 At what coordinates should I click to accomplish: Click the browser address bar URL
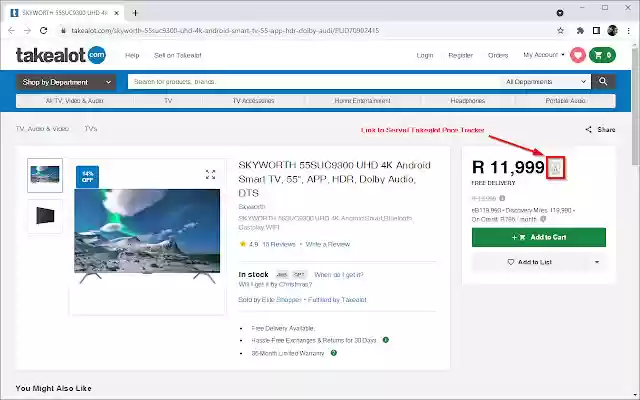pyautogui.click(x=225, y=31)
